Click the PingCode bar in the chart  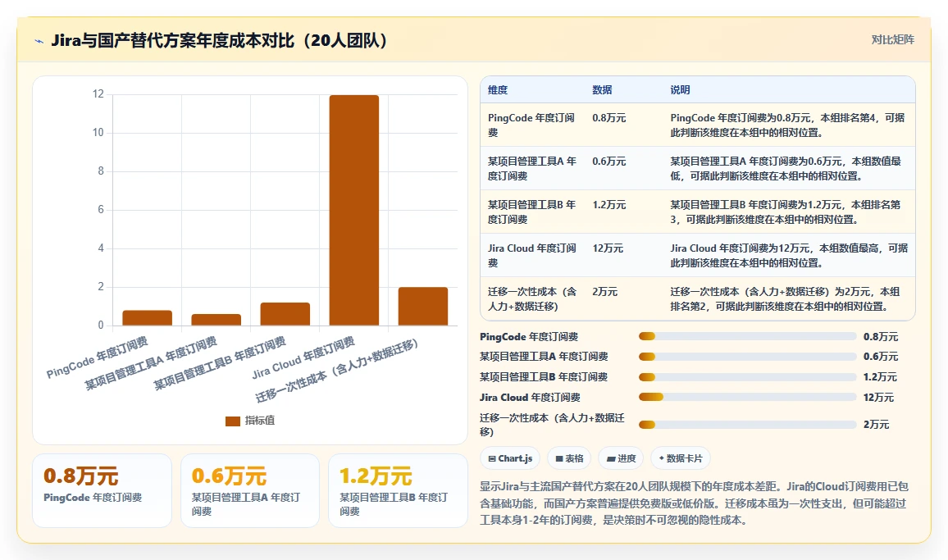(x=148, y=318)
